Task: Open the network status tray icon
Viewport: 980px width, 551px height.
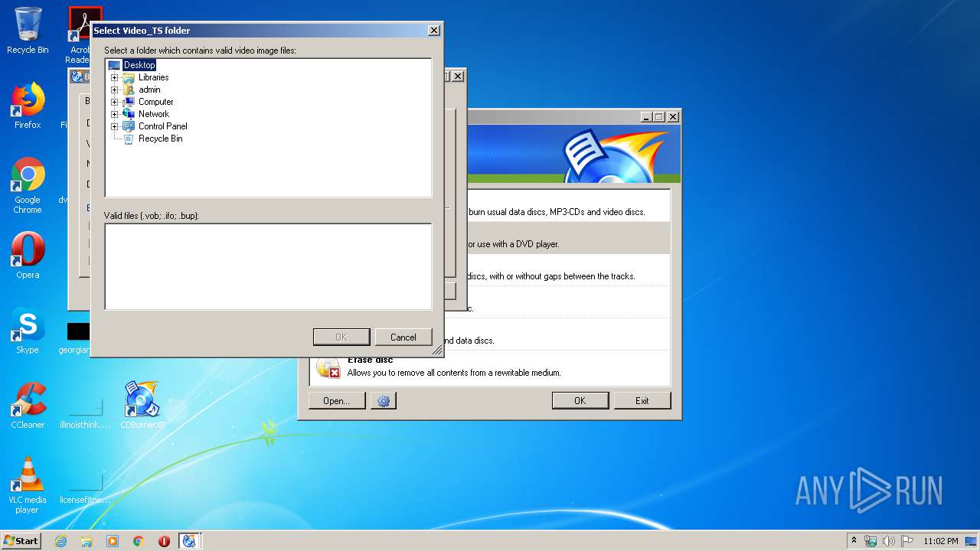Action: 871,541
